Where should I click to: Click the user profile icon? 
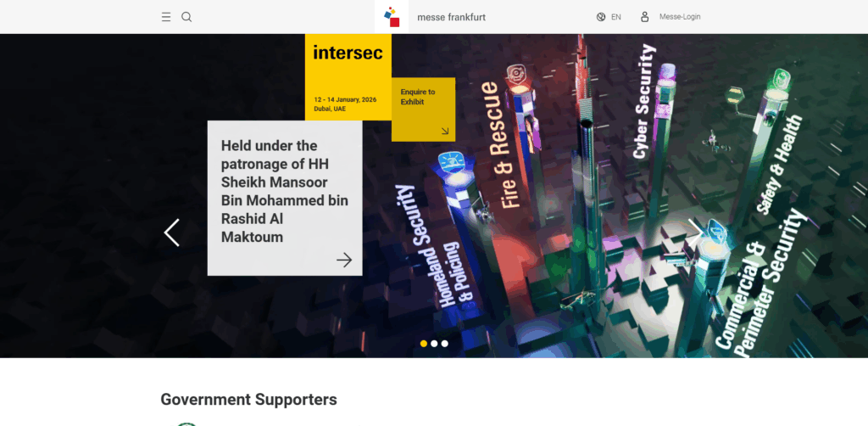click(645, 17)
